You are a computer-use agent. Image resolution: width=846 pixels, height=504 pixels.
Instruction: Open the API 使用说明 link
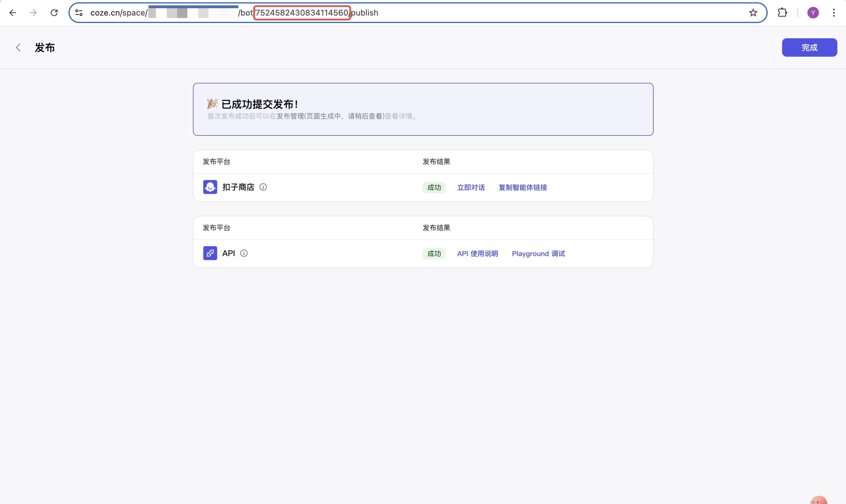477,254
